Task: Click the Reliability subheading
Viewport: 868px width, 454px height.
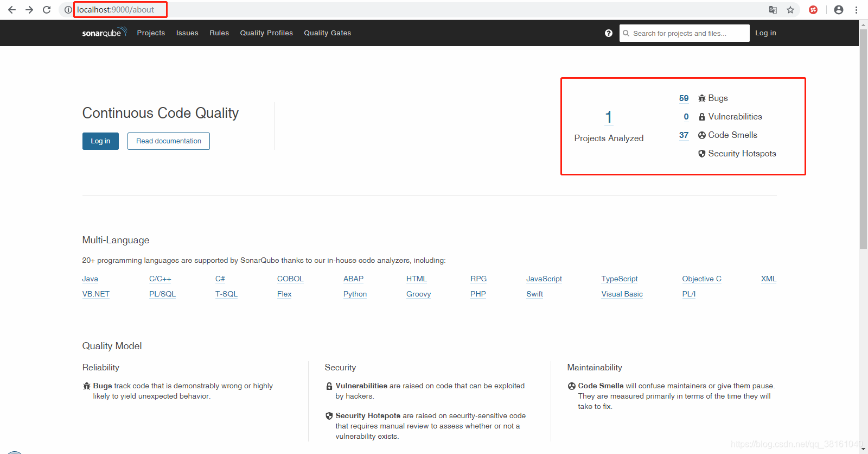Action: 101,368
